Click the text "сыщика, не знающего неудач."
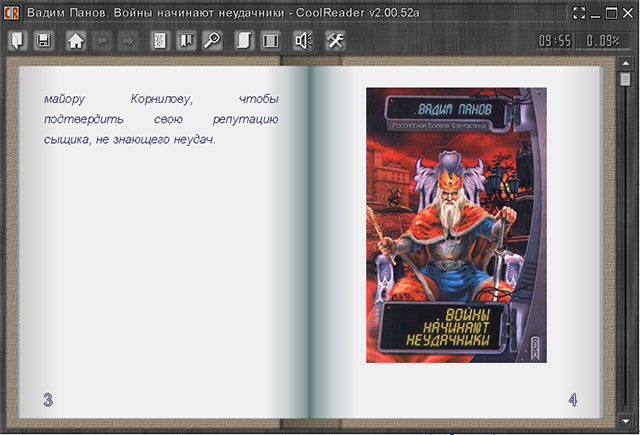 click(x=129, y=140)
